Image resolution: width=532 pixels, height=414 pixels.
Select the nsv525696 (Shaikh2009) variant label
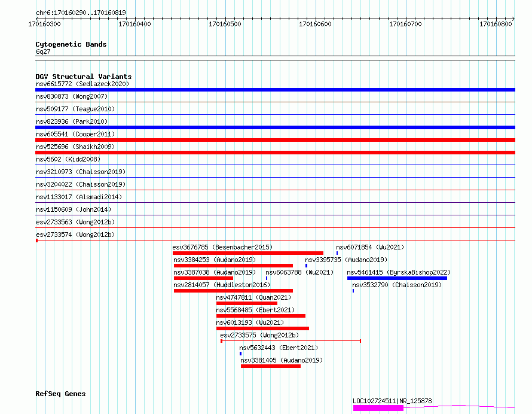point(75,147)
